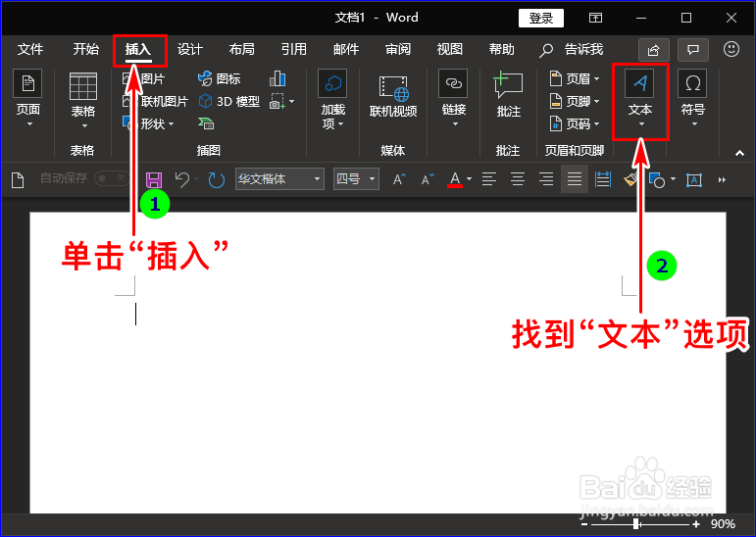This screenshot has height=537, width=756.
Task: Open the 加载项 (Add-ins) button
Action: pos(332,100)
